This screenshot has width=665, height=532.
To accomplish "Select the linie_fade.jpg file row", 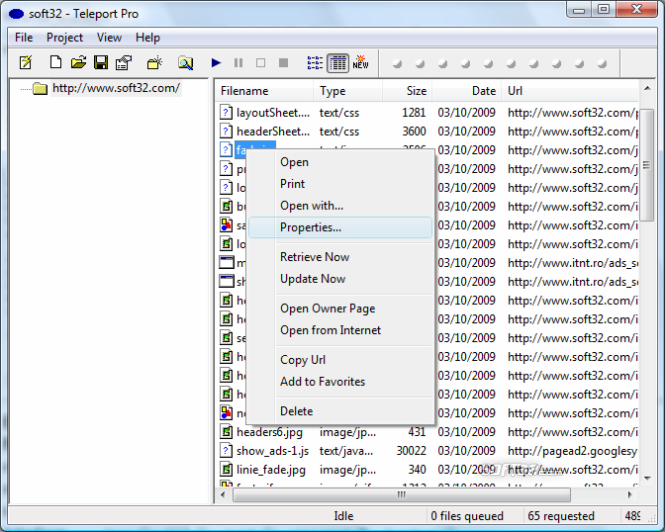I will (x=428, y=470).
